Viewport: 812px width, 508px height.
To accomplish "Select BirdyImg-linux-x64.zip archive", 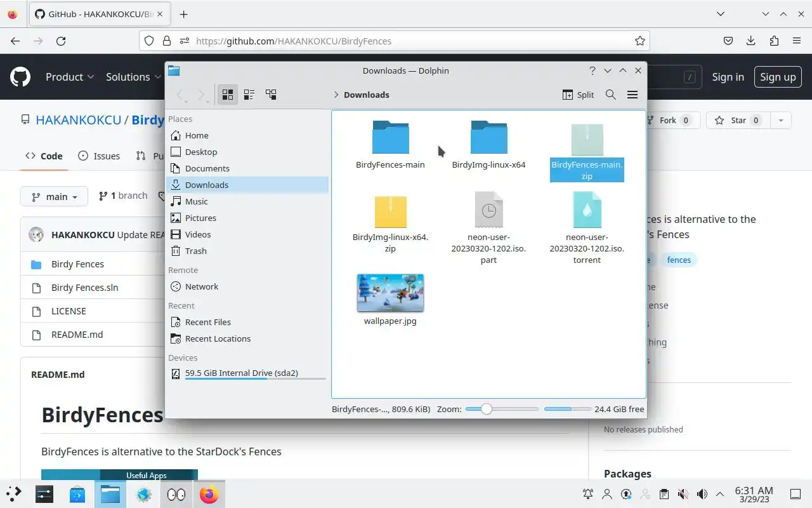I will click(x=390, y=224).
